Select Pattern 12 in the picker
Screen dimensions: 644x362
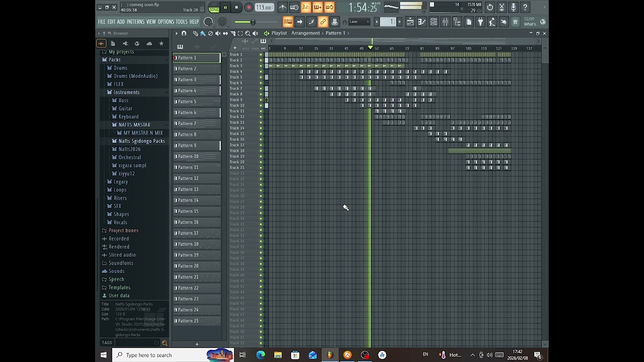coord(197,178)
